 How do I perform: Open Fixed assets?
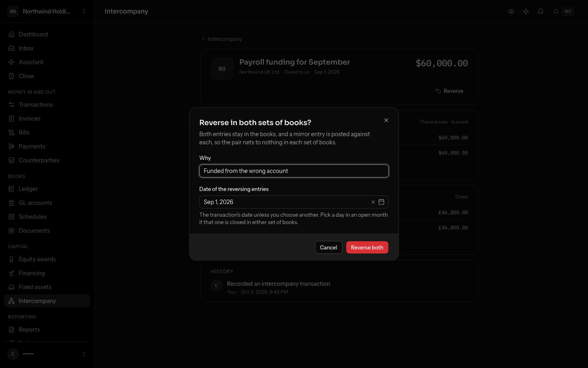click(x=47, y=287)
